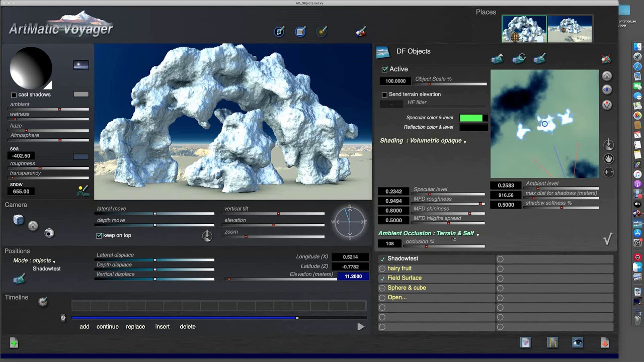Viewport: 644px width, 362px height.
Task: Click the sky preset thumbnail beside light sphere
Action: click(x=81, y=65)
